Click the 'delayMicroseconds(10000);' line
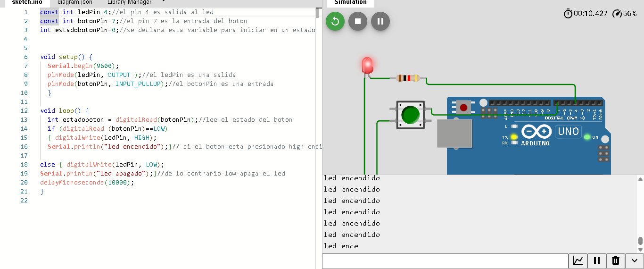644x269 pixels. click(x=87, y=182)
